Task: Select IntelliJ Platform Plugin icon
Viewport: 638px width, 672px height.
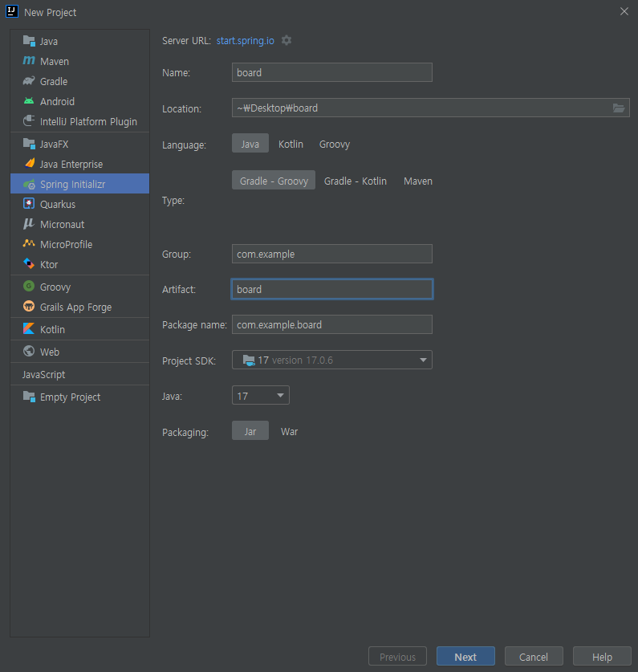Action: click(29, 121)
